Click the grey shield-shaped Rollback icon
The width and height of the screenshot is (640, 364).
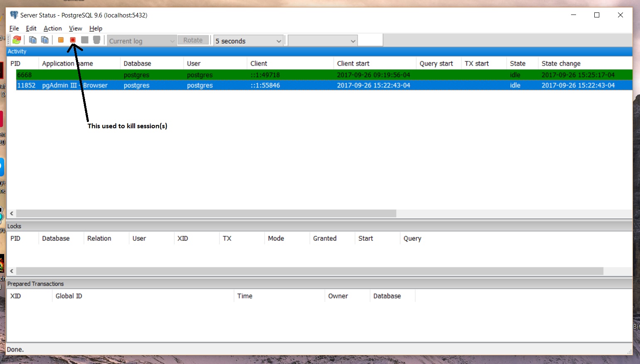click(x=97, y=40)
